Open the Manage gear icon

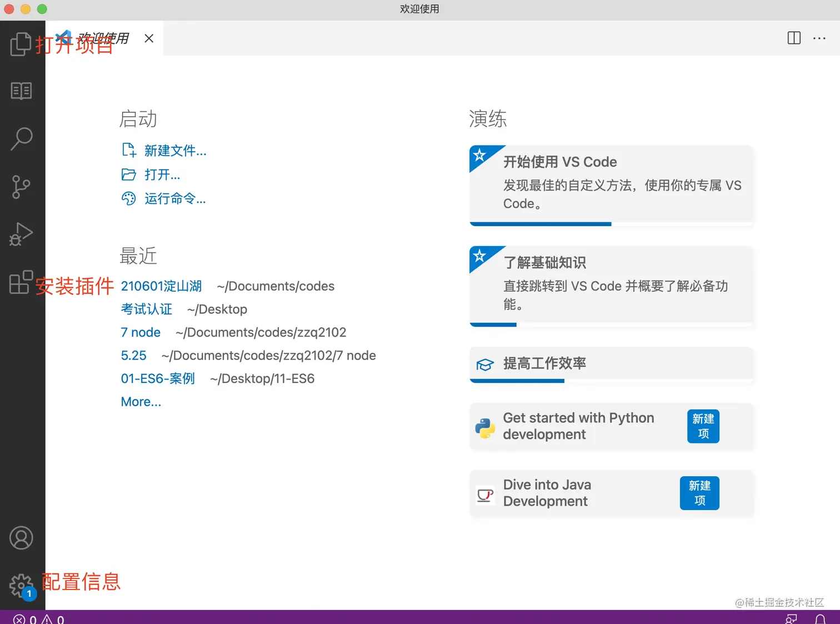[21, 585]
